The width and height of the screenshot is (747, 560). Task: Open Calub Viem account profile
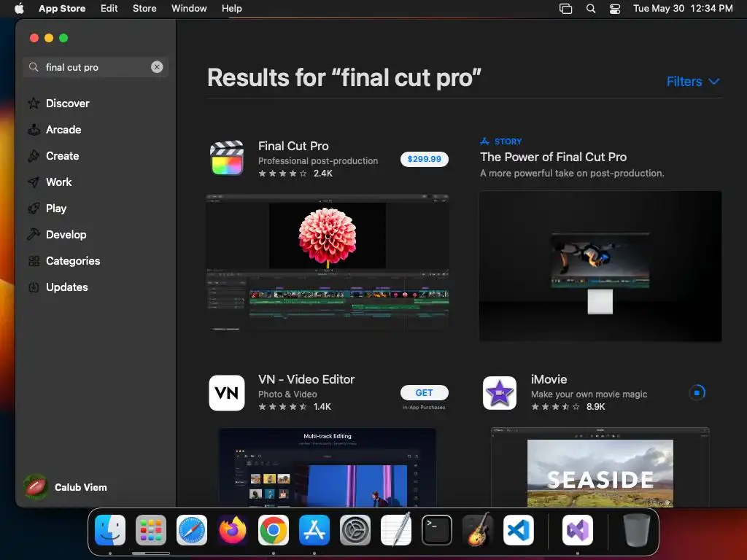click(x=66, y=487)
